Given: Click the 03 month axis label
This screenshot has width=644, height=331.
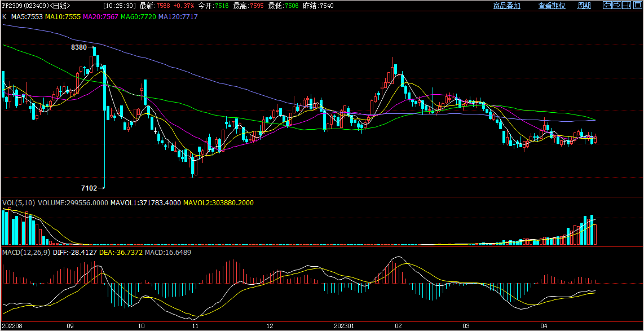Looking at the screenshot, I should click(x=465, y=326).
